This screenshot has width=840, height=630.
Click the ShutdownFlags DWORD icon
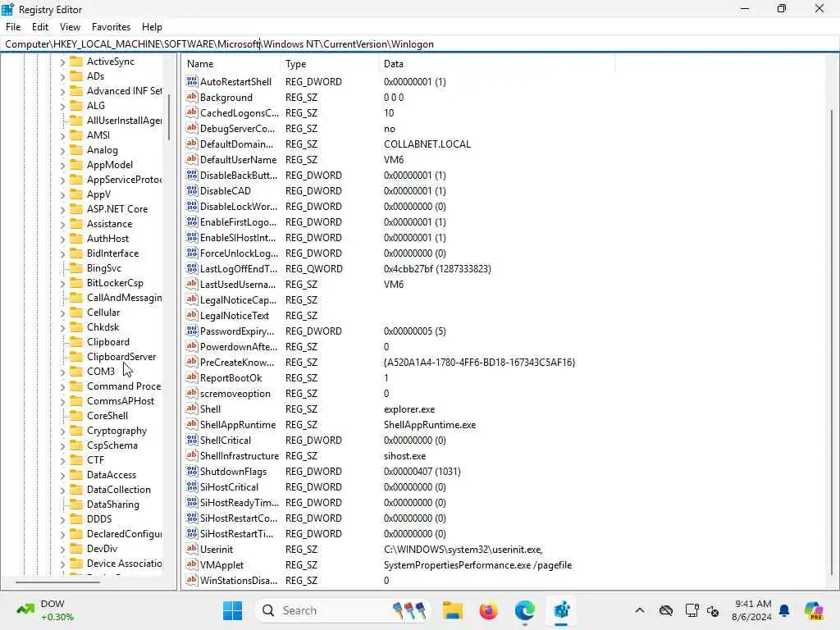click(x=192, y=471)
